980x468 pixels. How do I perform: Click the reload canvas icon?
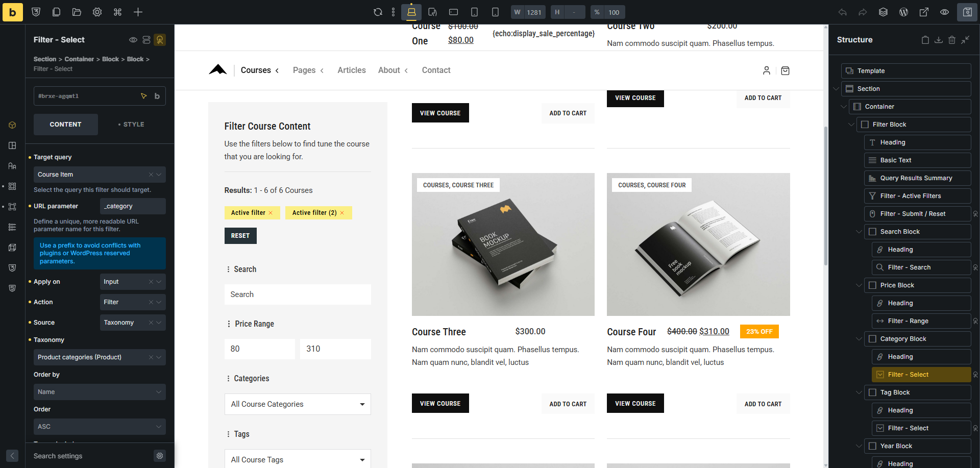click(378, 12)
